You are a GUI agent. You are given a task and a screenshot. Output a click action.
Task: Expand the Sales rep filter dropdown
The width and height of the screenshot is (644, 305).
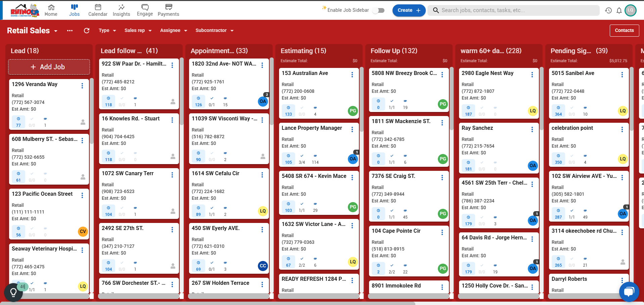pyautogui.click(x=138, y=31)
